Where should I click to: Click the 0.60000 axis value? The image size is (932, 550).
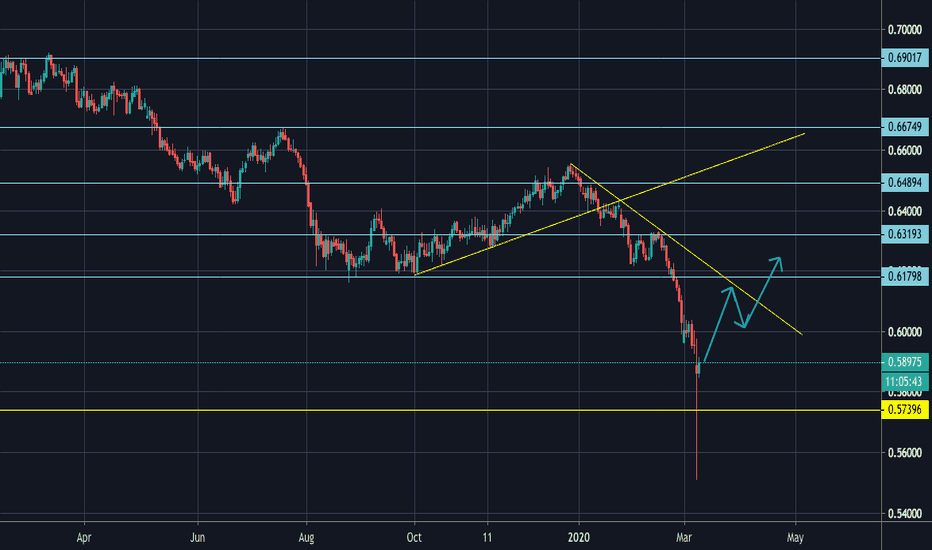tap(905, 332)
